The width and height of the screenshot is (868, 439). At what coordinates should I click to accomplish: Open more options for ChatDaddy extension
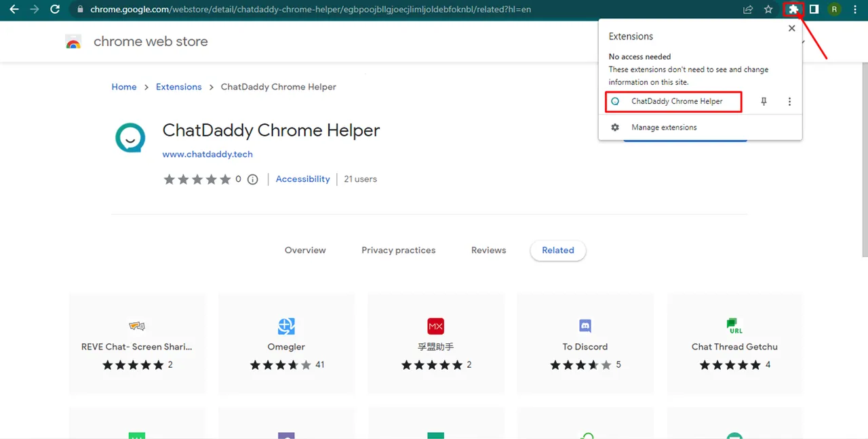point(789,102)
